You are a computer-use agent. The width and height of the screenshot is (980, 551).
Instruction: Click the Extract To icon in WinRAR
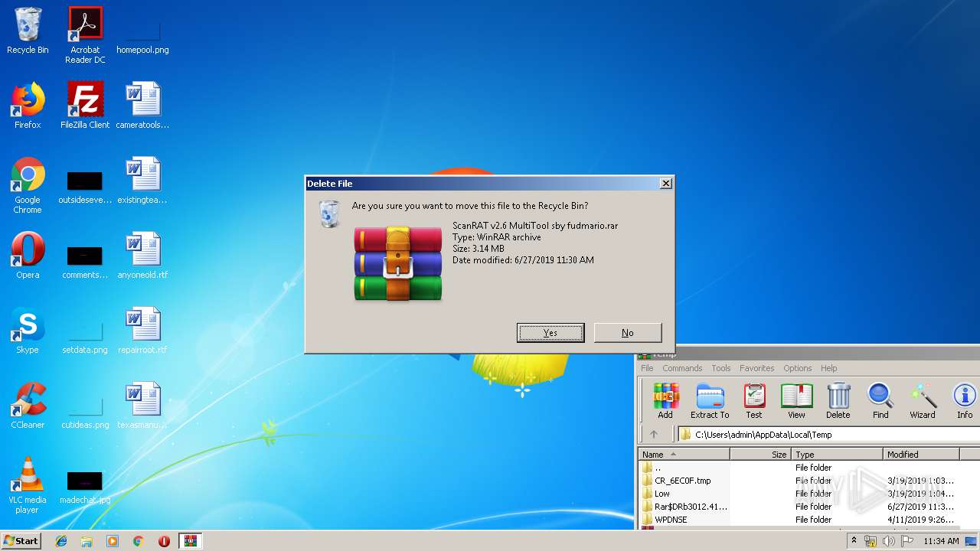click(x=710, y=401)
